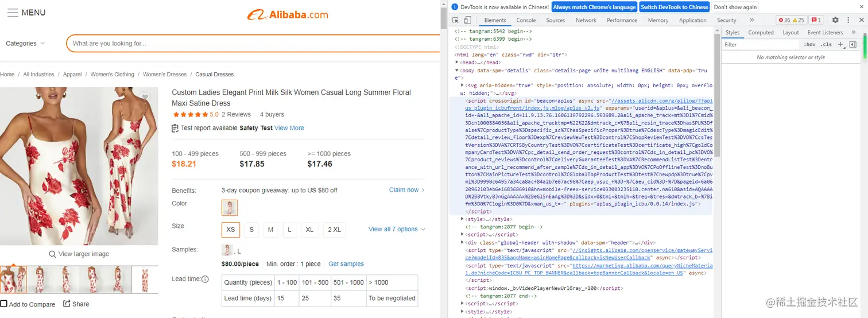The image size is (868, 318).
Task: Open DevTools settings gear
Action: point(835,20)
